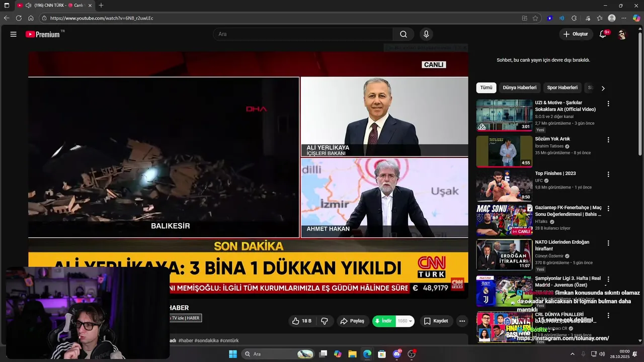Start voice search with microphone icon
The height and width of the screenshot is (362, 644).
pyautogui.click(x=426, y=34)
